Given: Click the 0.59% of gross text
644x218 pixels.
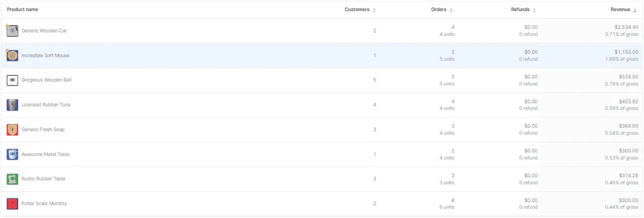Looking at the screenshot, I should coord(622,108).
